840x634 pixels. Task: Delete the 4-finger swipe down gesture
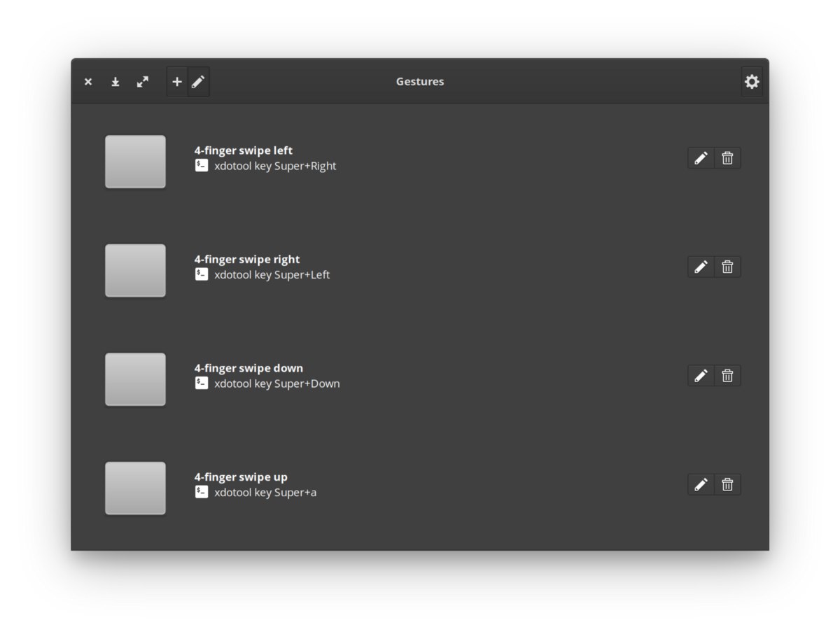coord(727,376)
